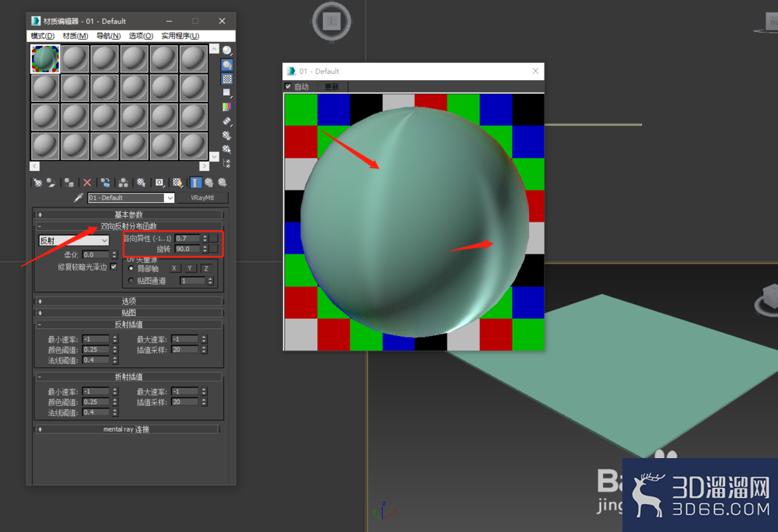The image size is (778, 532).
Task: Click the X local axis button
Action: pos(174,268)
